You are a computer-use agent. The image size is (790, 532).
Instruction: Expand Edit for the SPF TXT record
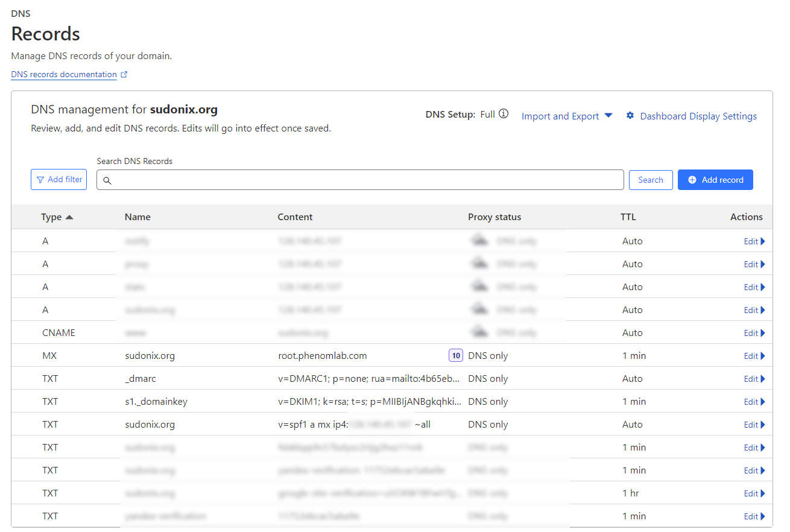coord(754,425)
